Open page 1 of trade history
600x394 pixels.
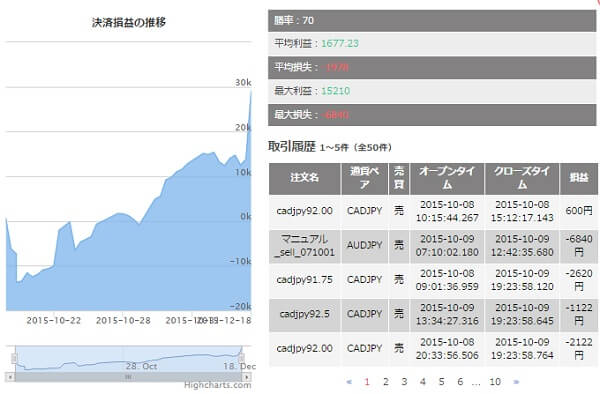coord(367,381)
